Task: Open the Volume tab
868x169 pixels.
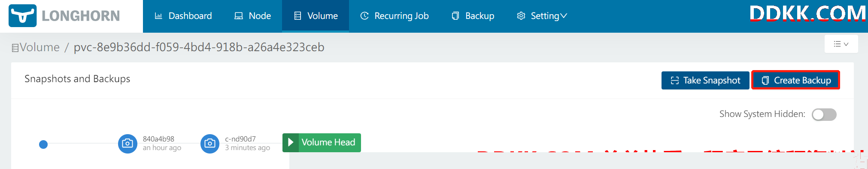Action: click(x=316, y=16)
